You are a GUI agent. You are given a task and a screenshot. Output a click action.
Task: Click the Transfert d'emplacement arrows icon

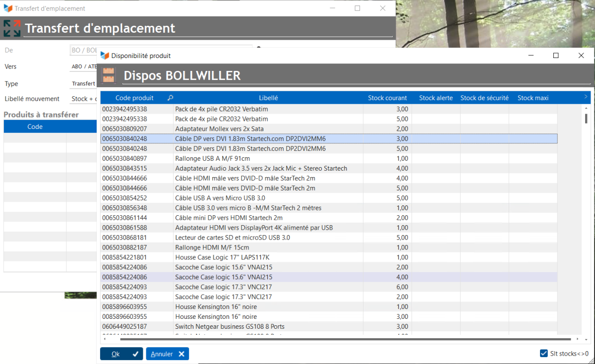pos(12,28)
